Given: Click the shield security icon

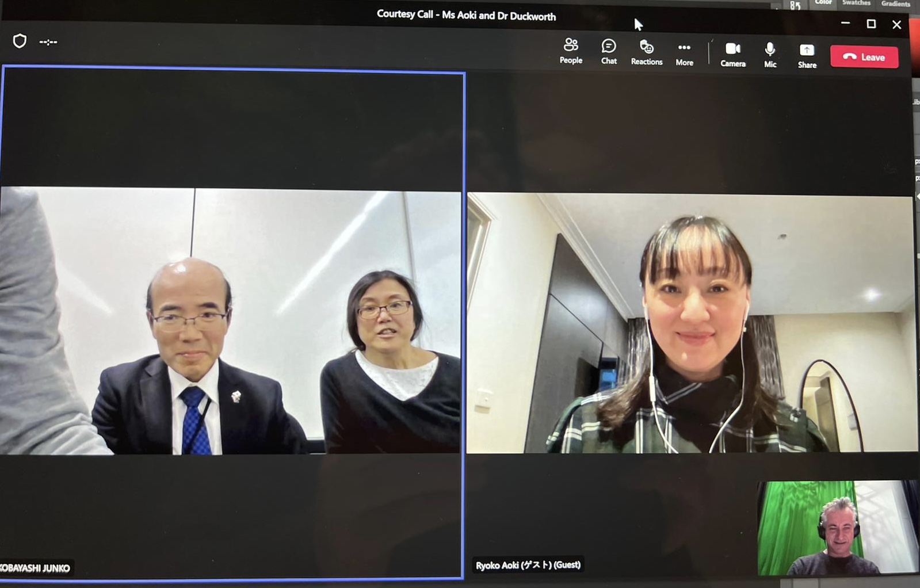Looking at the screenshot, I should (20, 41).
